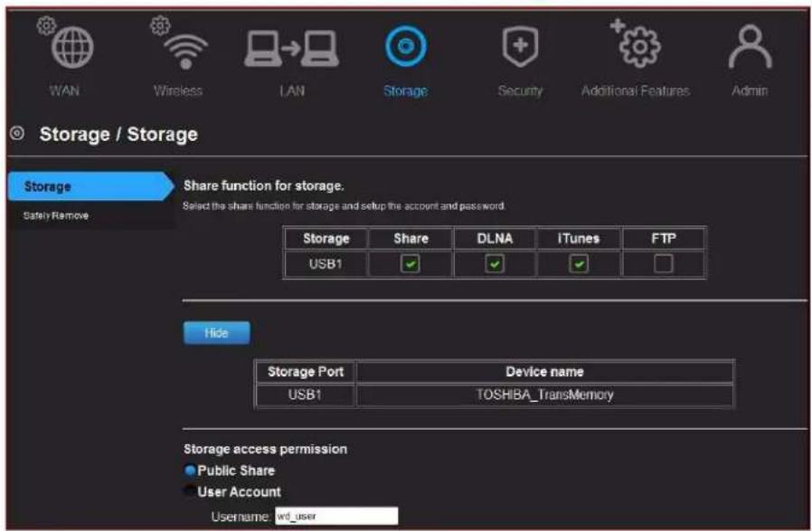Image resolution: width=812 pixels, height=531 pixels.
Task: Click the Additional Features label
Action: tap(636, 91)
